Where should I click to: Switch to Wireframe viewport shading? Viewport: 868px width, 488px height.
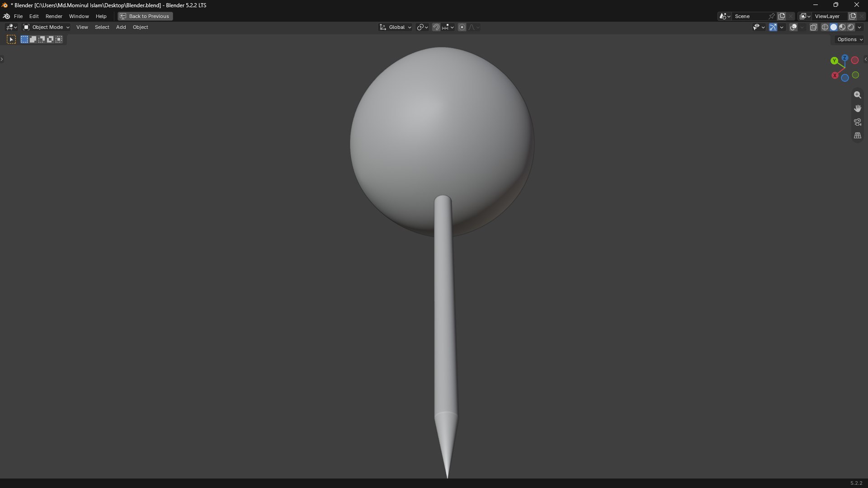coord(825,27)
